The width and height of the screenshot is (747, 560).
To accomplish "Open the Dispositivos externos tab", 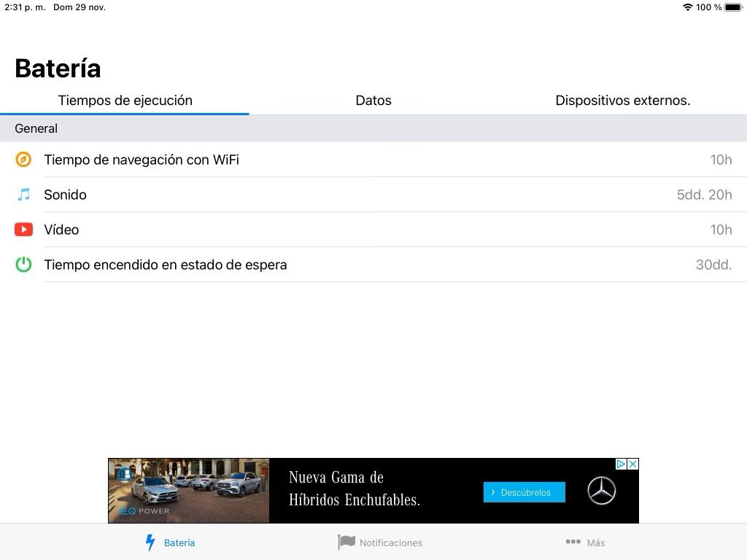I will [623, 101].
